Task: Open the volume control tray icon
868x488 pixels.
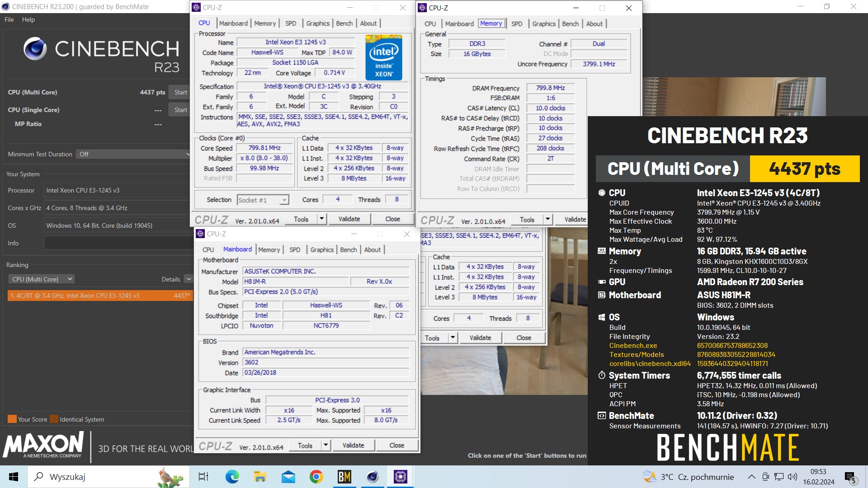Action: 792,477
